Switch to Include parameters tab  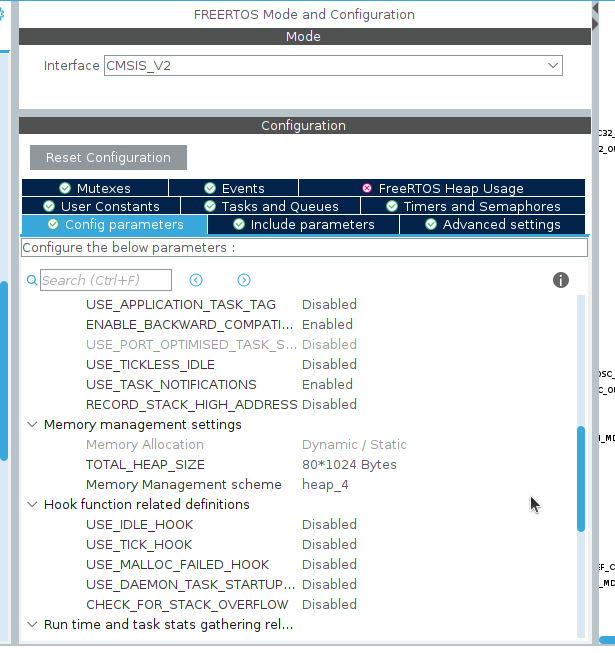(x=304, y=224)
